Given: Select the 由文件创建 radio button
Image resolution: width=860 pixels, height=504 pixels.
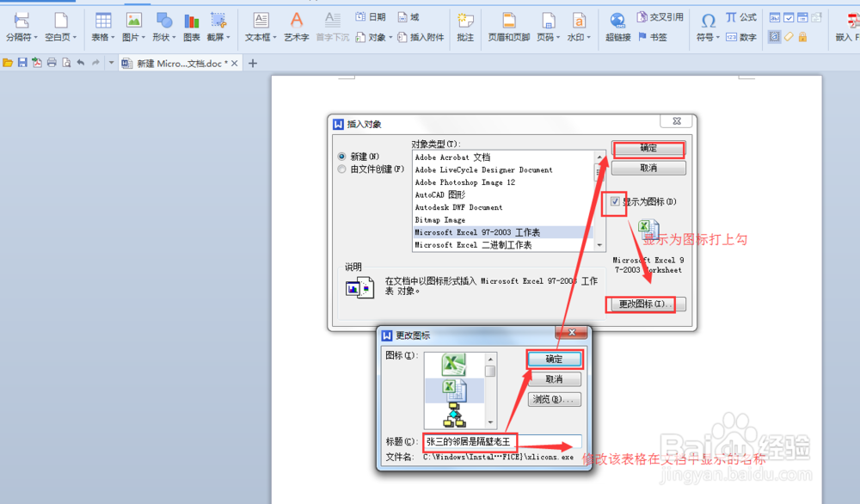Looking at the screenshot, I should 341,169.
